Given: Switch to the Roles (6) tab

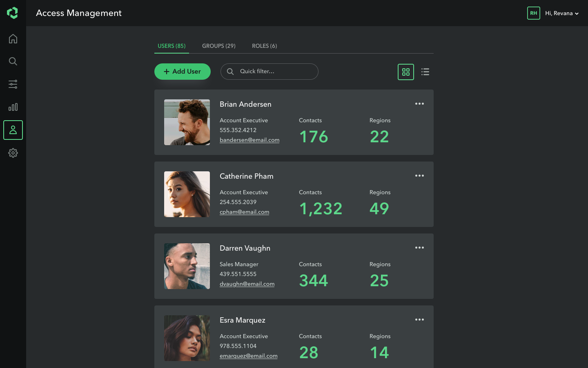Looking at the screenshot, I should point(264,46).
